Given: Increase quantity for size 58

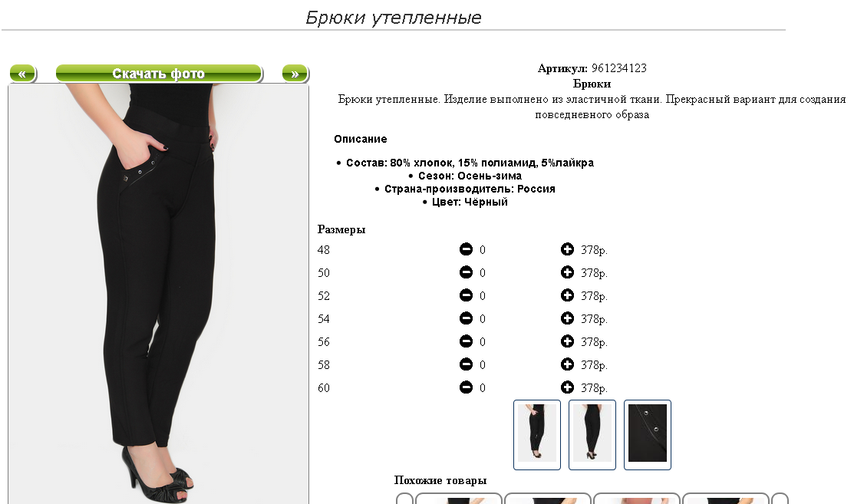Looking at the screenshot, I should [x=567, y=364].
